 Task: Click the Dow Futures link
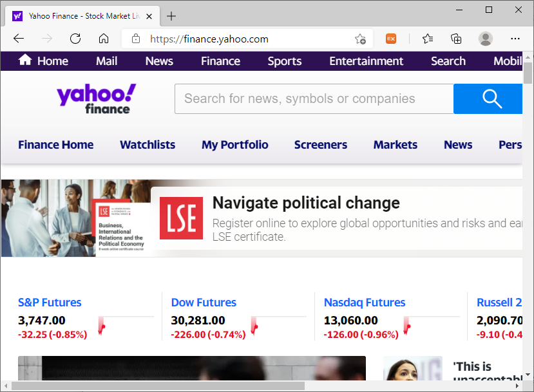[204, 302]
